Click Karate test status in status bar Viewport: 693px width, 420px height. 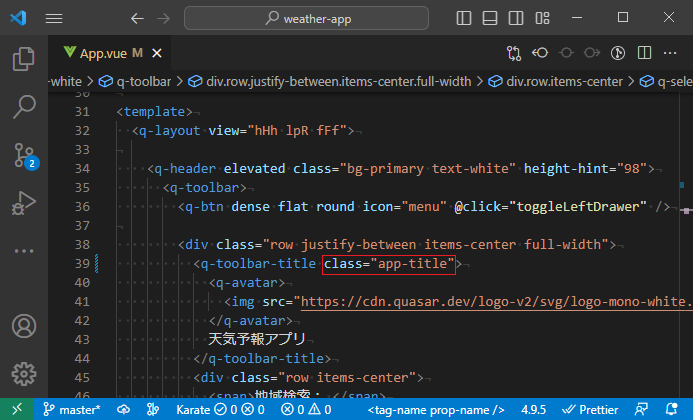click(x=220, y=410)
